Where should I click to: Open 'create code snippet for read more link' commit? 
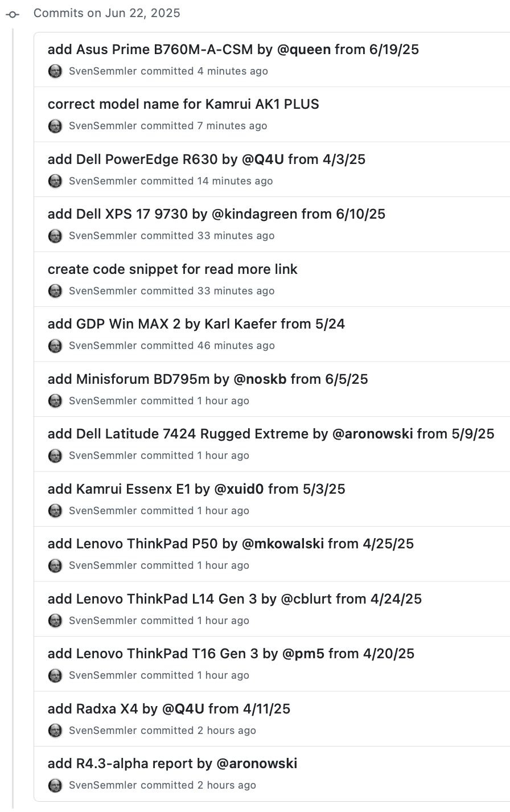point(172,269)
